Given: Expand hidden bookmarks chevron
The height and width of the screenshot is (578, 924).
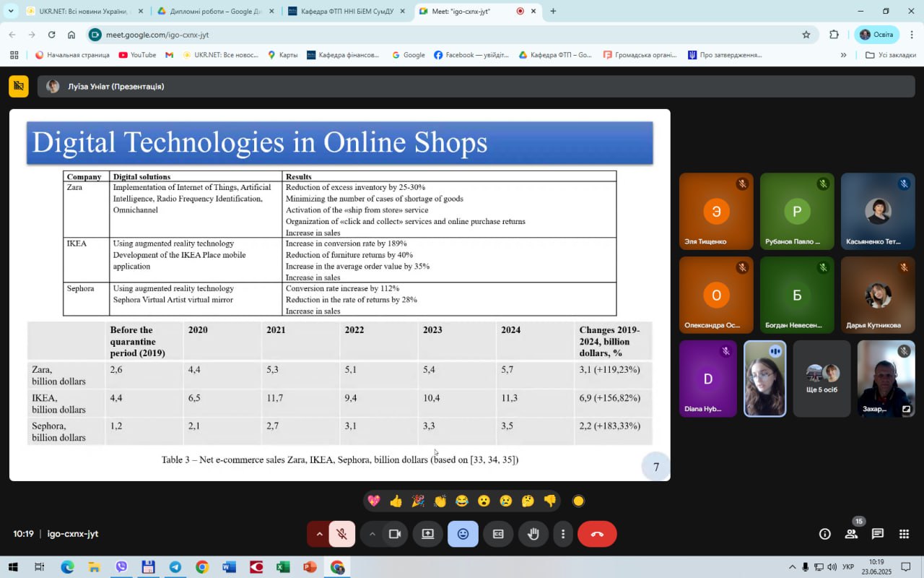Looking at the screenshot, I should click(843, 55).
